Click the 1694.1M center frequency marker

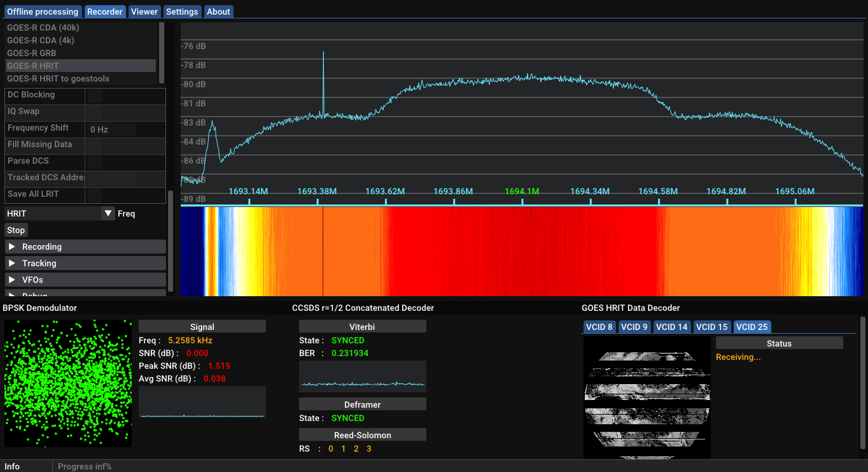coord(522,192)
